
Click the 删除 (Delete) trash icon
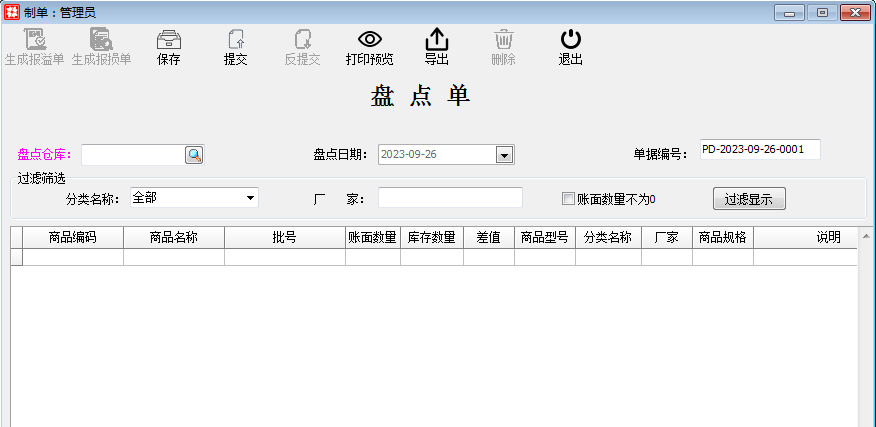pyautogui.click(x=503, y=41)
